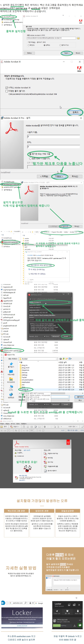Open the plug_ins folder
This screenshot has width=84, height=644.
pyautogui.click(x=24, y=365)
